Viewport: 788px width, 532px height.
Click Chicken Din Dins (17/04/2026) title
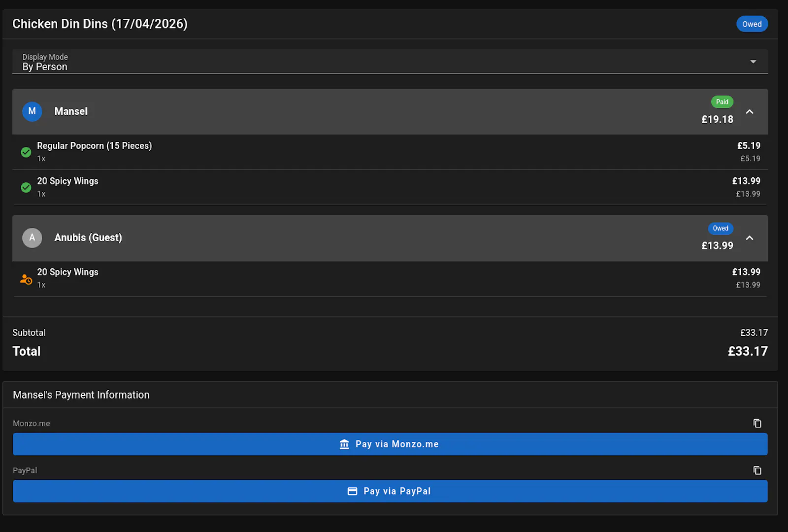point(100,24)
